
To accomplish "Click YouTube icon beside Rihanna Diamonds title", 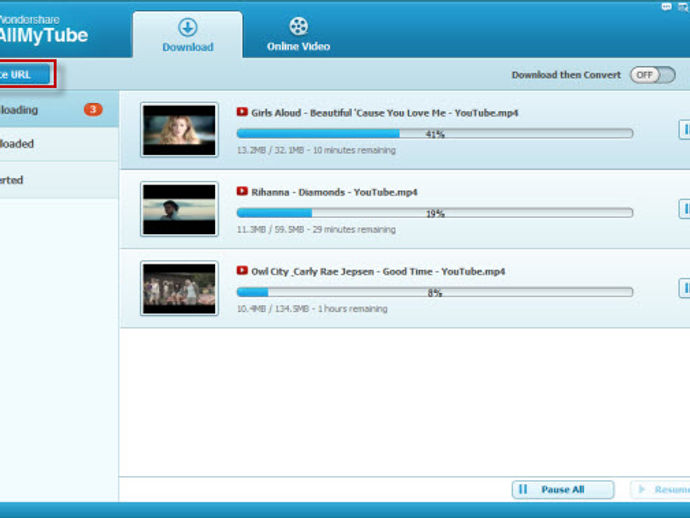I will pyautogui.click(x=242, y=191).
